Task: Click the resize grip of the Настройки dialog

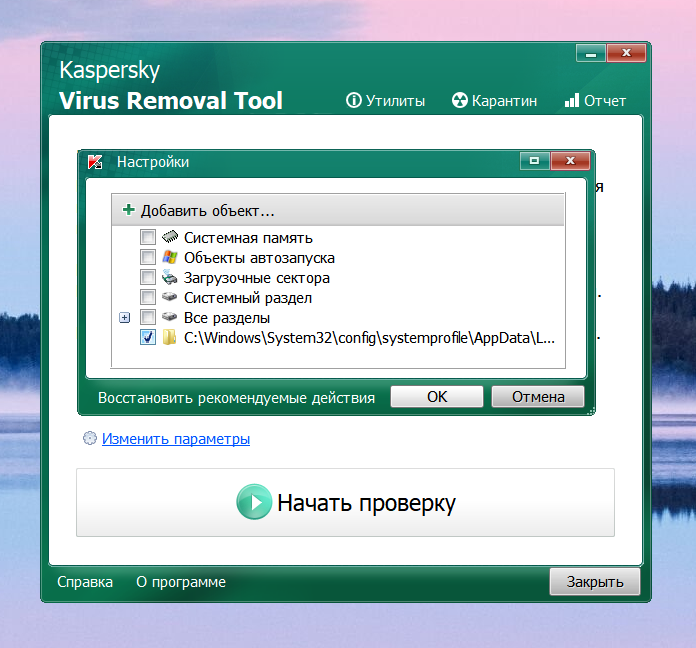Action: pos(591,411)
